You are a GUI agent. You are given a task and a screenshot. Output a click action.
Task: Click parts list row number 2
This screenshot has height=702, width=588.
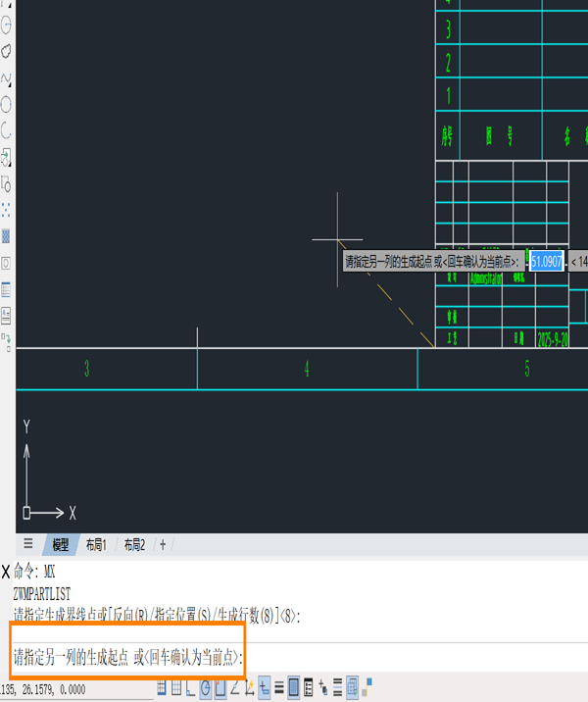pyautogui.click(x=448, y=63)
